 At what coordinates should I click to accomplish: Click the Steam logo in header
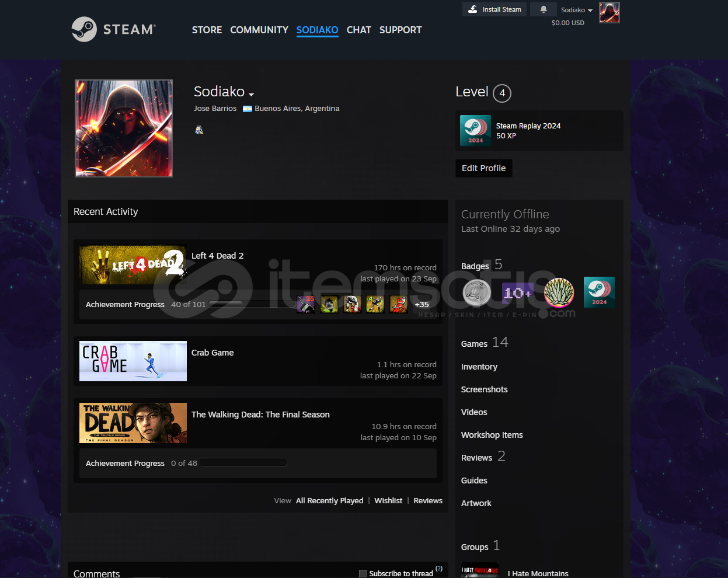pyautogui.click(x=114, y=29)
